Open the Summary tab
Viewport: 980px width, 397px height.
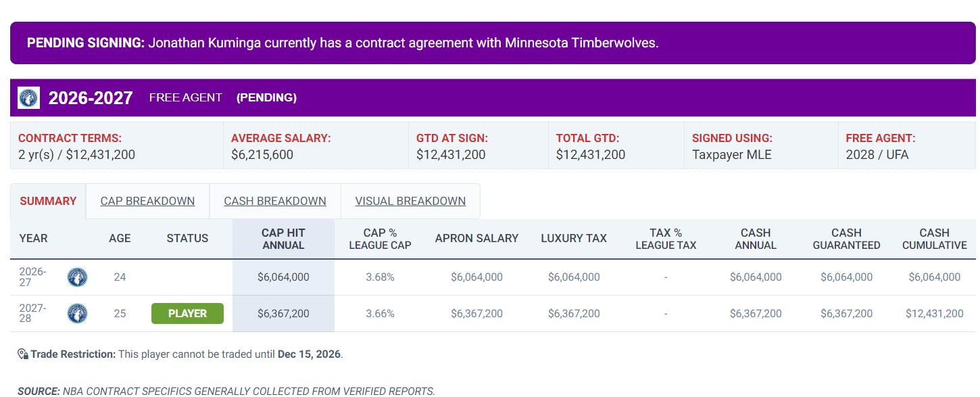tap(48, 201)
